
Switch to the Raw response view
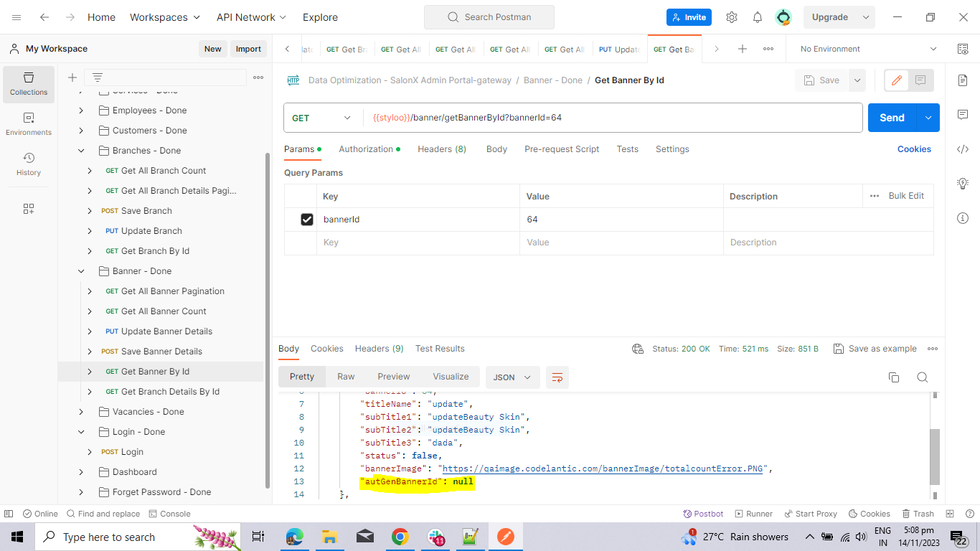[346, 377]
